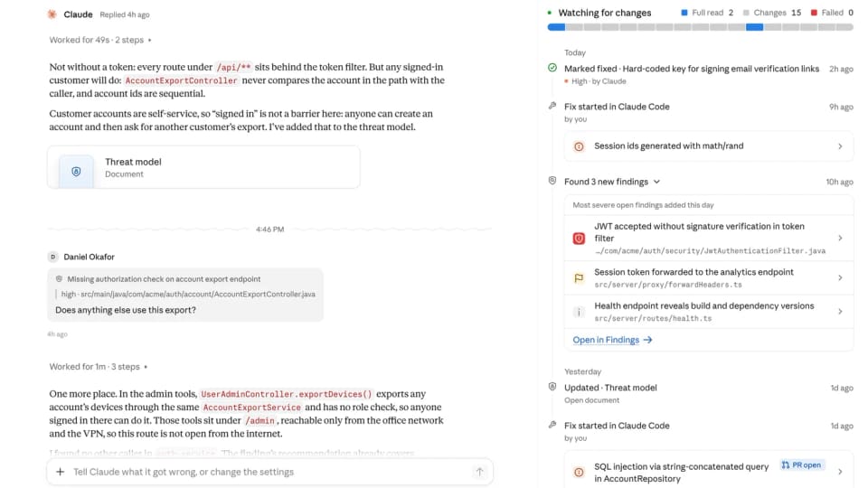Click Daniel Okafor name label
The height and width of the screenshot is (488, 868).
pos(90,257)
